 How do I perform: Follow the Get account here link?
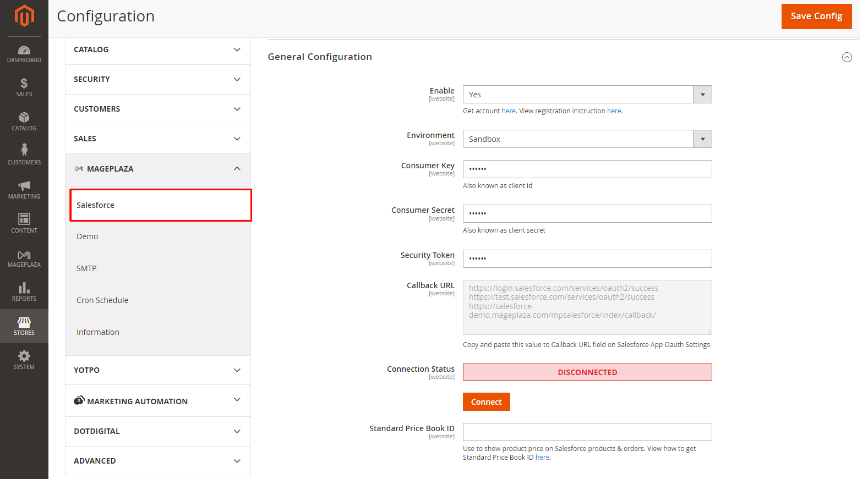(x=509, y=111)
